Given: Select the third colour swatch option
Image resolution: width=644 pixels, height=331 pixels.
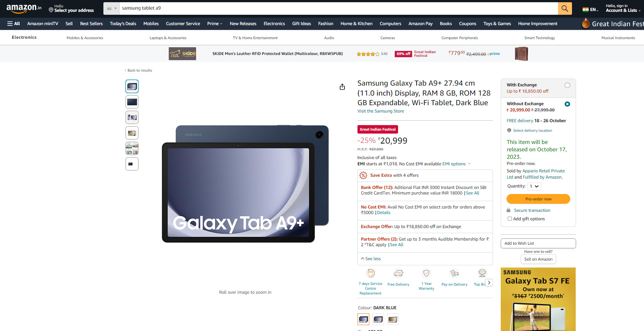Looking at the screenshot, I should (393, 319).
